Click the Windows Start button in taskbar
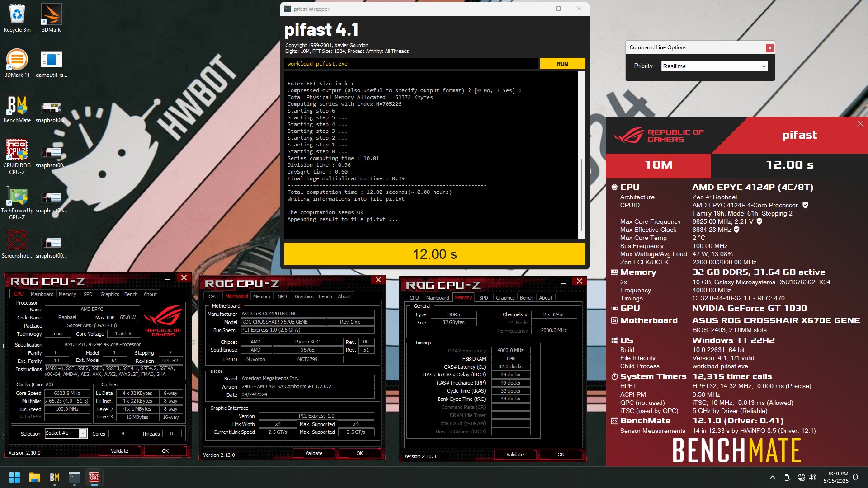This screenshot has width=868, height=488. (x=14, y=477)
